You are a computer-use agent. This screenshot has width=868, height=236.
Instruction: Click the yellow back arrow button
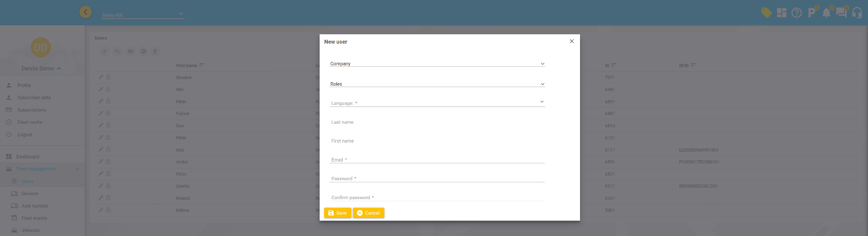point(85,12)
